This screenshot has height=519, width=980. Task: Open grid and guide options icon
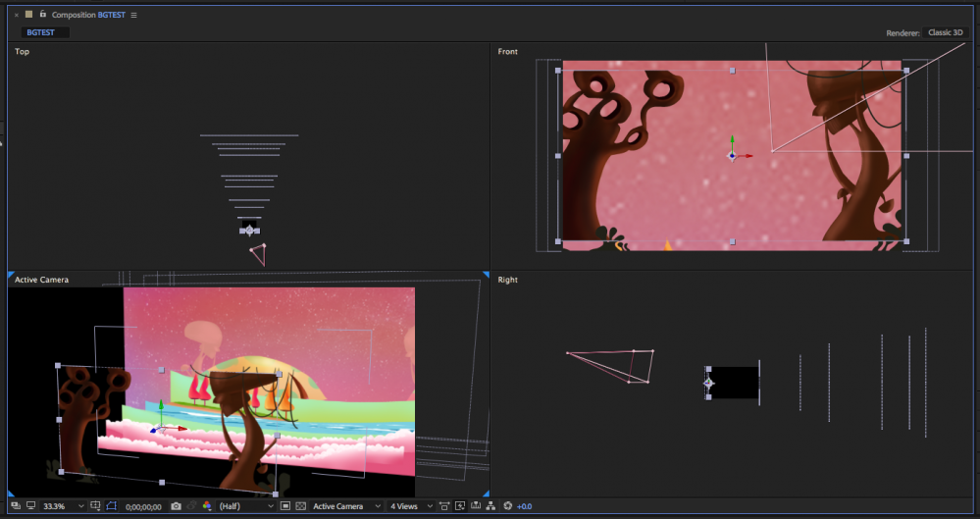coord(95,506)
